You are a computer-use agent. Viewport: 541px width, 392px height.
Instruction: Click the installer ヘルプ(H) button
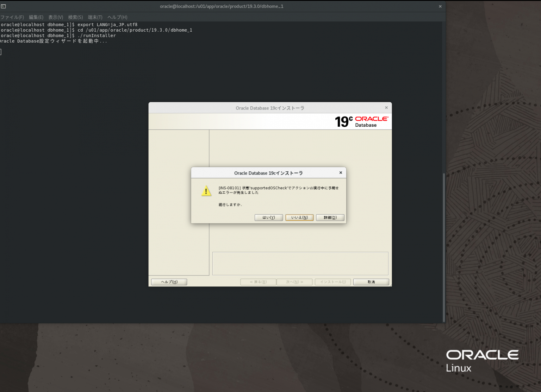coord(169,282)
